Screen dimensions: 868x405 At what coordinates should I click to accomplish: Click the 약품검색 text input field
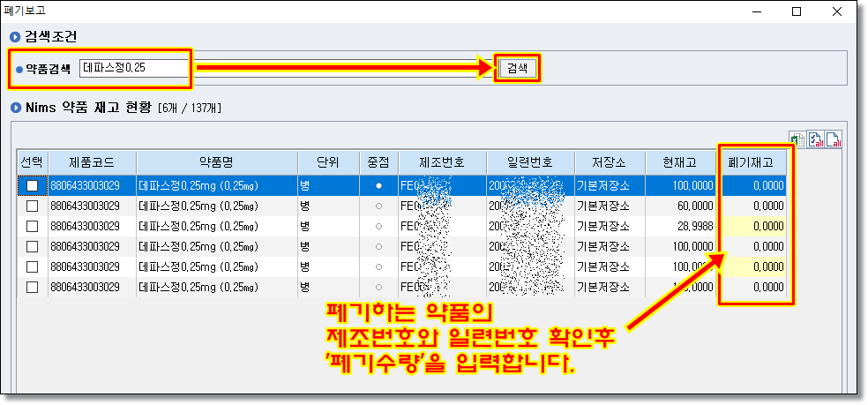133,68
